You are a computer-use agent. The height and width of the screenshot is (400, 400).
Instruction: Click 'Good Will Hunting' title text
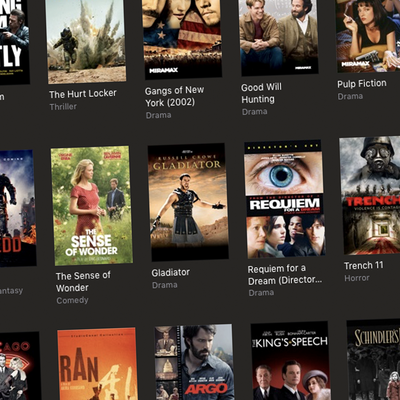click(261, 93)
